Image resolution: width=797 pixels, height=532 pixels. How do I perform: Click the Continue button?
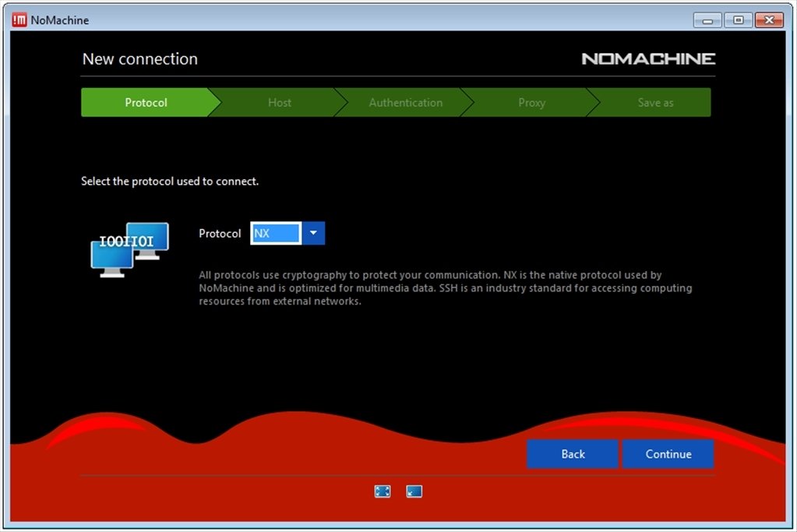(x=668, y=454)
